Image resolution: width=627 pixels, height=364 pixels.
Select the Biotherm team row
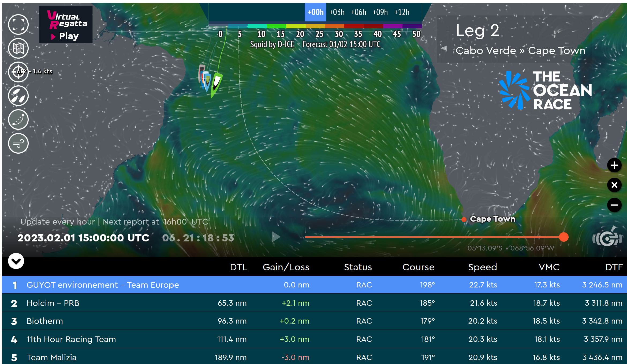tap(314, 321)
